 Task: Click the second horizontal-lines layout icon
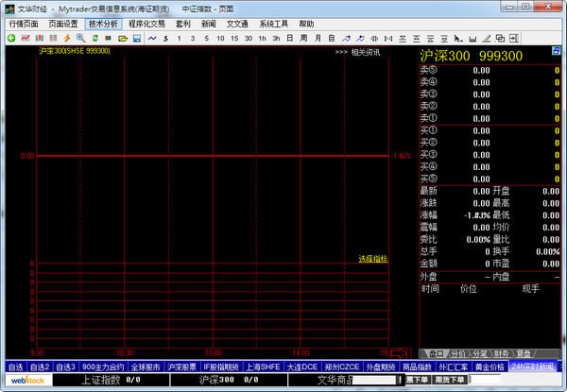pos(417,38)
